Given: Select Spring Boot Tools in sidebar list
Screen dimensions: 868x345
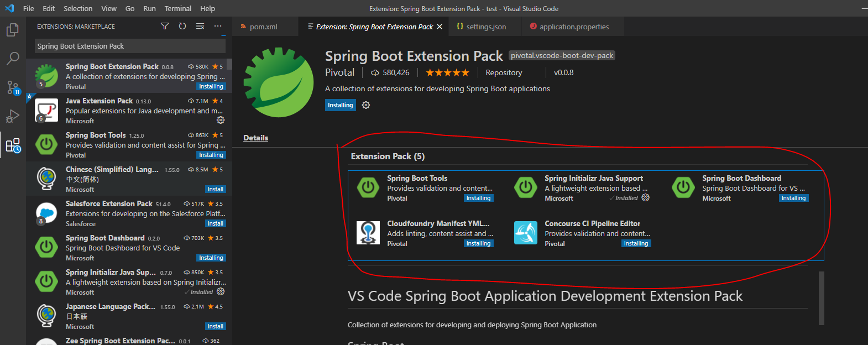Looking at the screenshot, I should [x=129, y=144].
